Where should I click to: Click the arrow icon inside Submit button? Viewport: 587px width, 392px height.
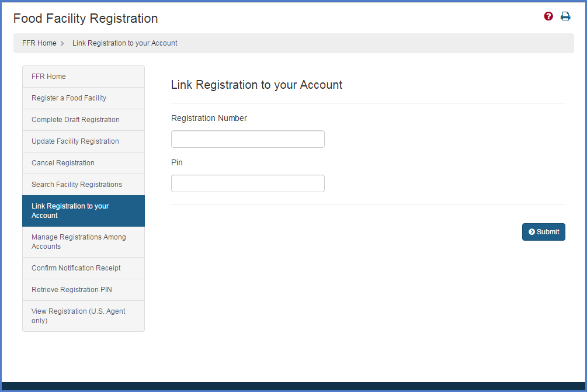click(x=532, y=232)
